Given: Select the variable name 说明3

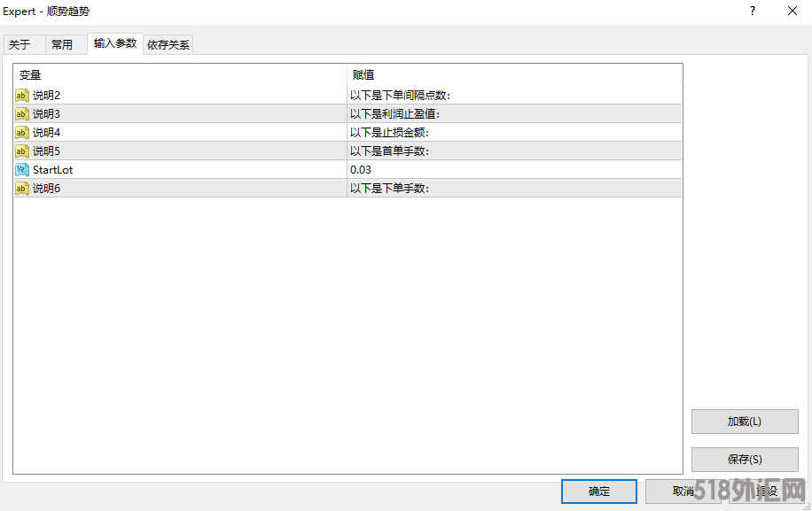Looking at the screenshot, I should 47,113.
